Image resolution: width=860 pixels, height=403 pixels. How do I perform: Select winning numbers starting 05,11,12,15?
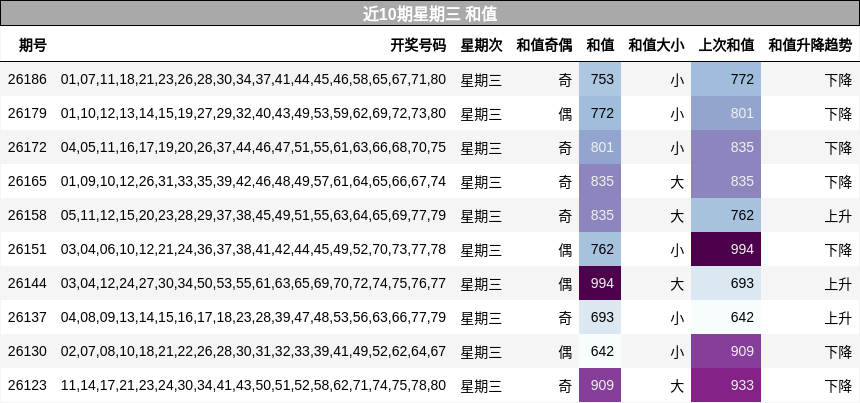tap(253, 215)
